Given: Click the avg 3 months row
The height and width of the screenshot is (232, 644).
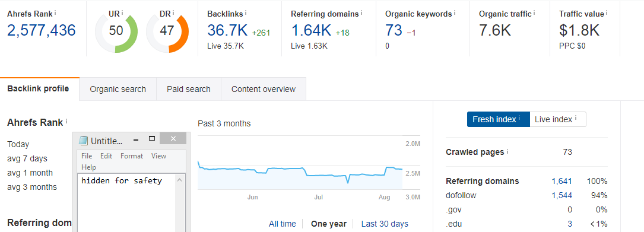Looking at the screenshot, I should (32, 187).
